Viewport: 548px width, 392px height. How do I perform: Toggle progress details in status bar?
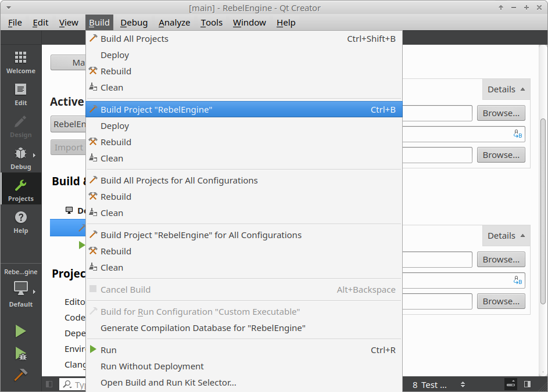click(x=511, y=384)
